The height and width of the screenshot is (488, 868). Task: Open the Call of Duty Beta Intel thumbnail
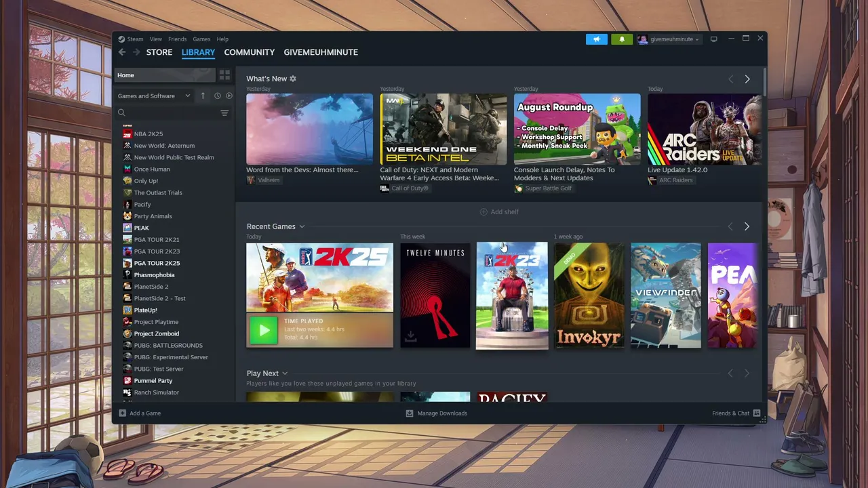(x=443, y=129)
